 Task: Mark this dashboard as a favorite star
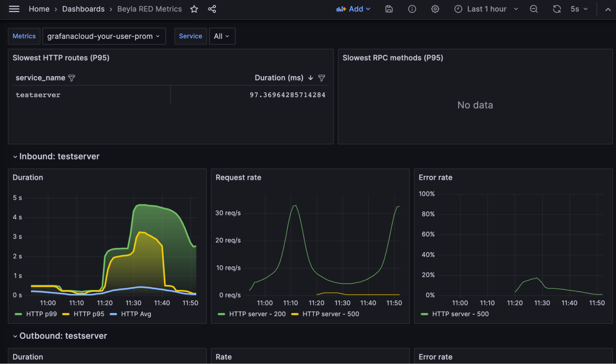194,9
